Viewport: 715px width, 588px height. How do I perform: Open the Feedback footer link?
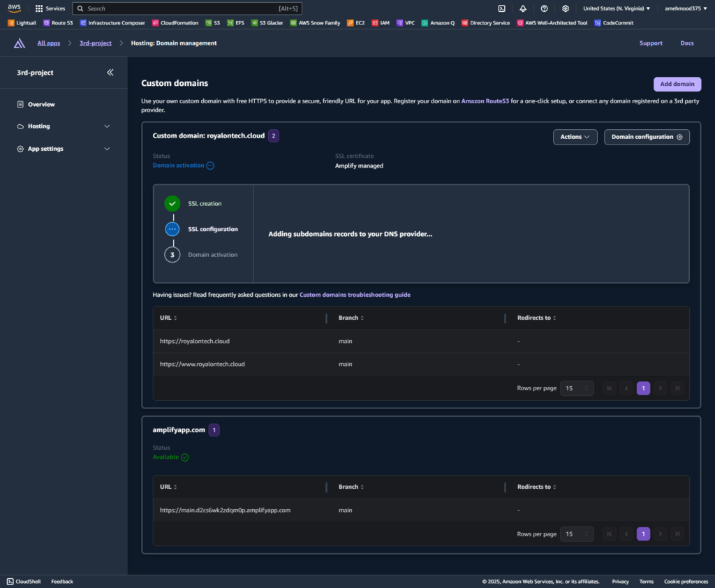[x=62, y=582]
